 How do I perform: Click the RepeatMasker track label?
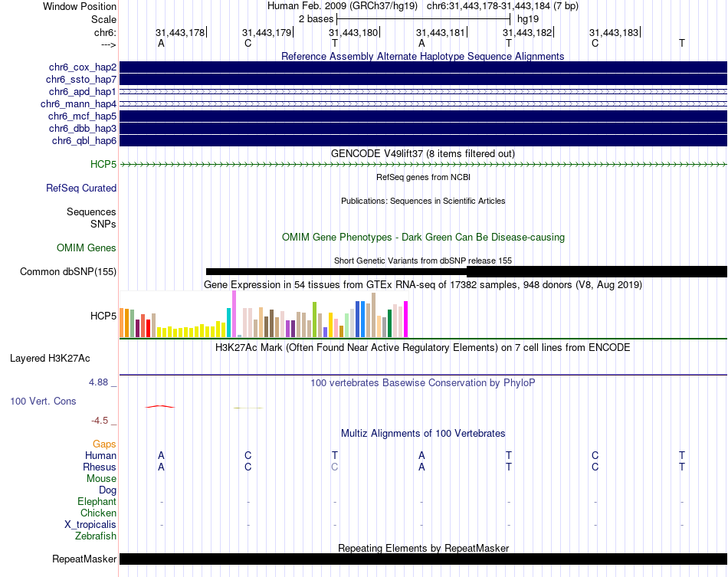coord(84,559)
